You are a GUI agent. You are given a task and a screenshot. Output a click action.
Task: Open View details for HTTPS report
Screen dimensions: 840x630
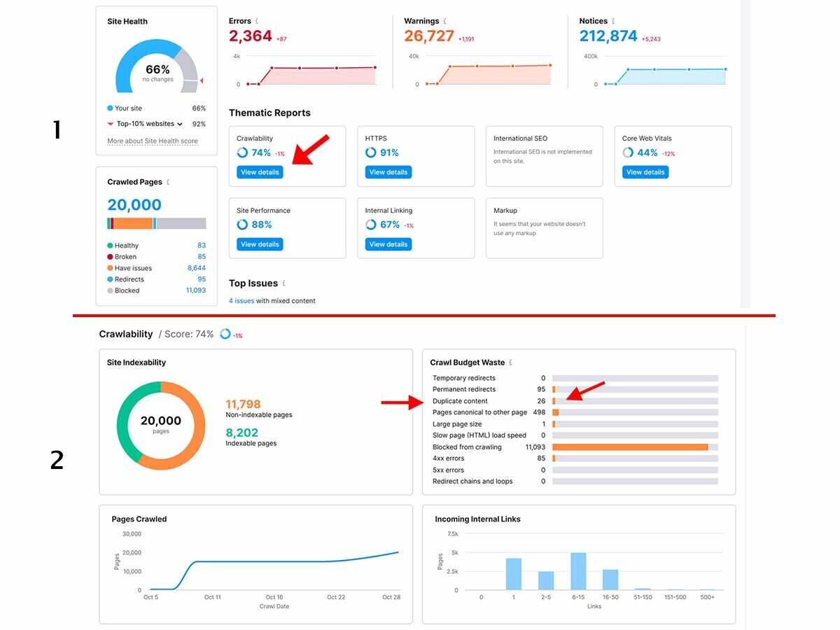tap(388, 172)
